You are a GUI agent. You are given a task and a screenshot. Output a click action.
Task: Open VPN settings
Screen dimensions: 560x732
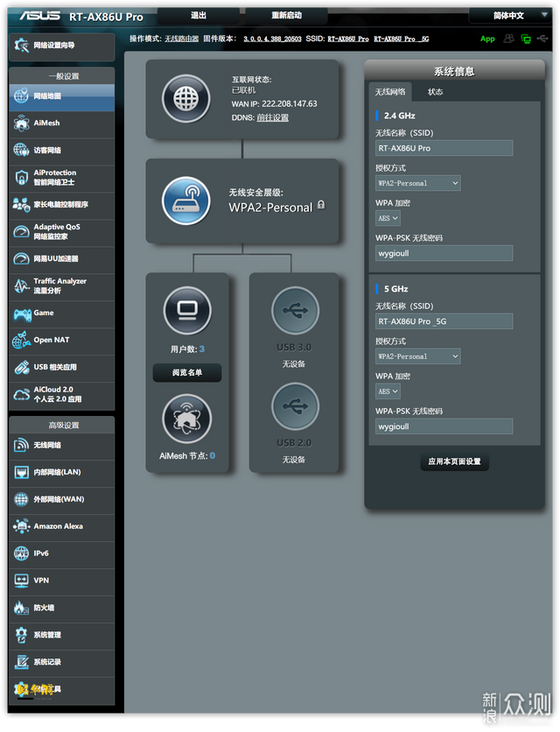tap(61, 581)
